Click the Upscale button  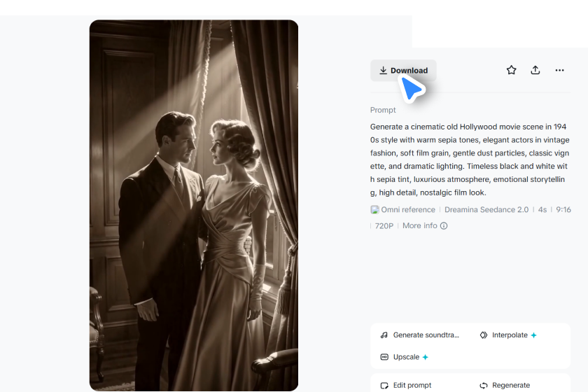[x=405, y=357]
